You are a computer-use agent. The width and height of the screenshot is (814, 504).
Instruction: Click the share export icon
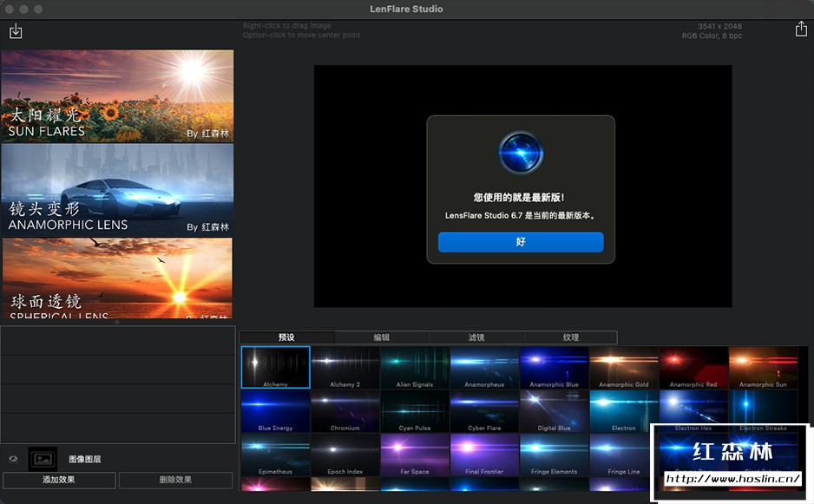[801, 29]
